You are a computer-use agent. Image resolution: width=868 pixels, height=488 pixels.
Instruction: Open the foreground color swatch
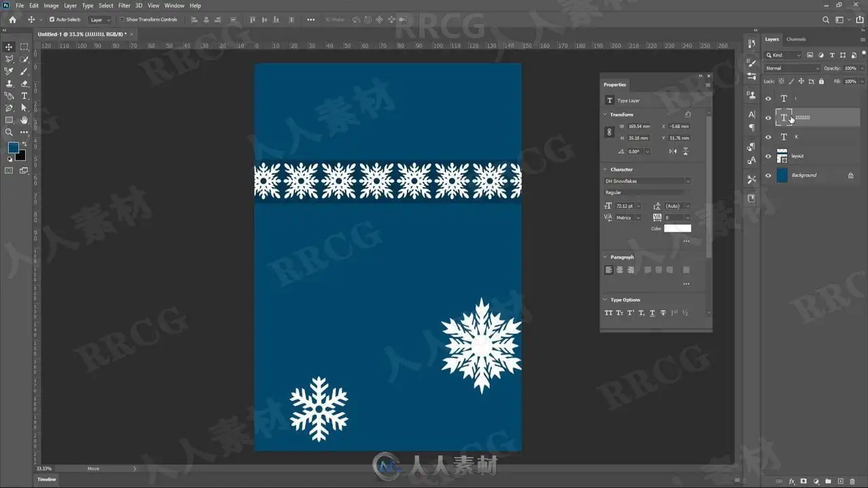tap(13, 148)
